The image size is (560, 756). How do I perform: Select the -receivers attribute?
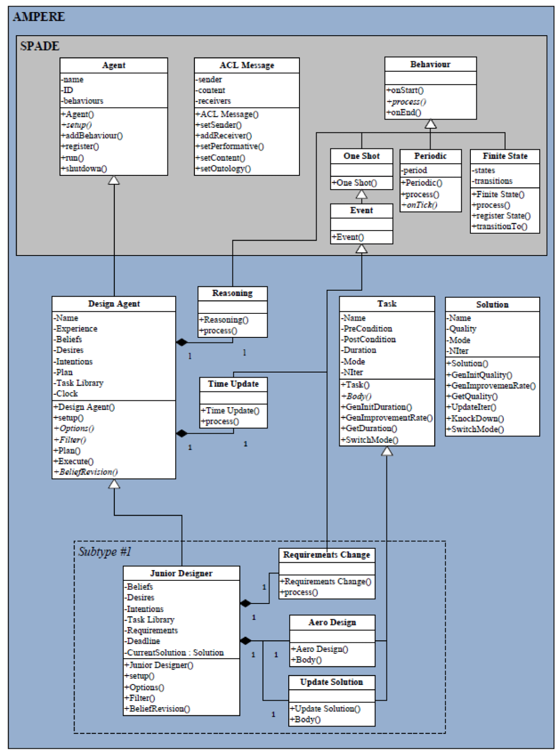coord(213,101)
